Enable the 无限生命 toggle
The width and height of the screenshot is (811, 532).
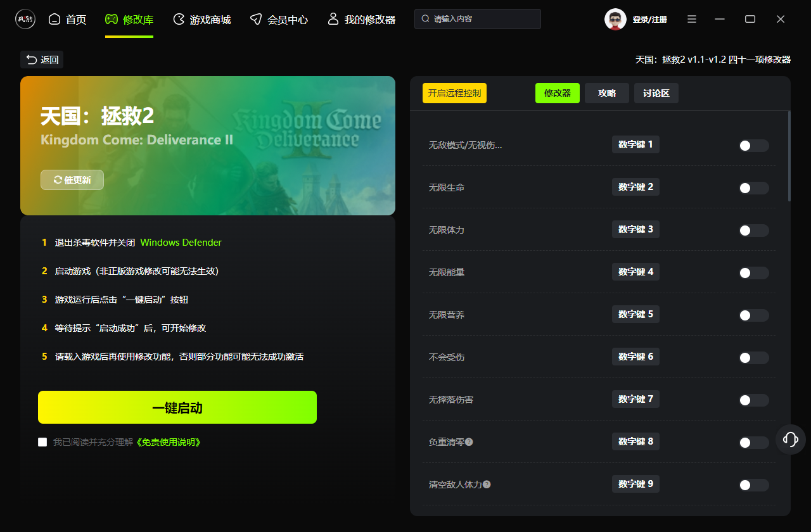coord(754,188)
